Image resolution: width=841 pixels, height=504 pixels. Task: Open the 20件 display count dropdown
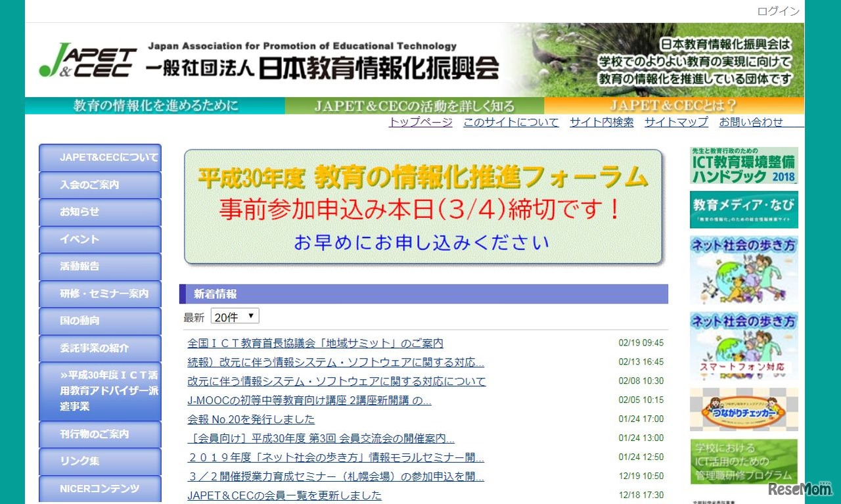click(234, 316)
